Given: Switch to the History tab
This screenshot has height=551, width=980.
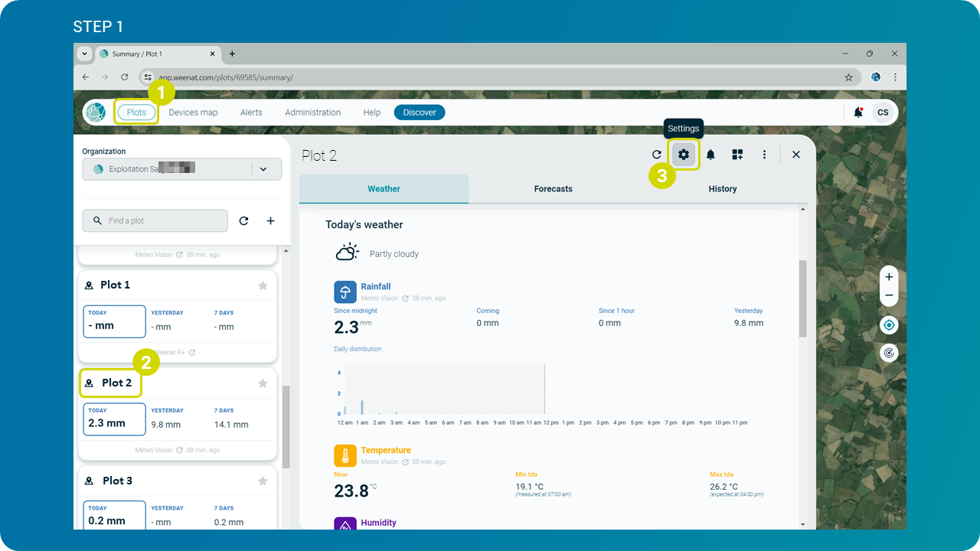Looking at the screenshot, I should (722, 189).
